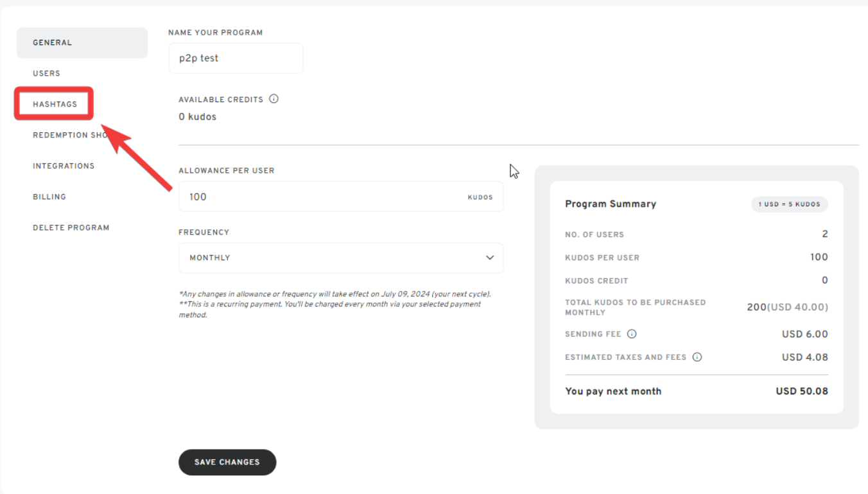Click the Sending Fee info icon

632,334
